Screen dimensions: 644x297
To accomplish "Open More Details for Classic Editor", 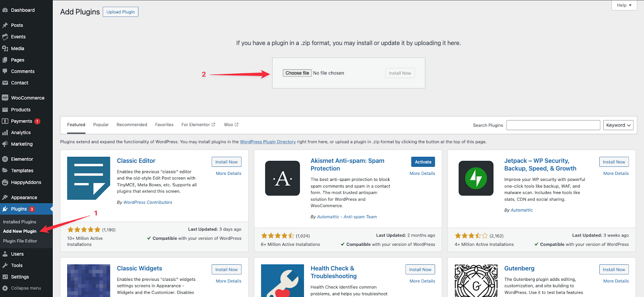I will [229, 174].
